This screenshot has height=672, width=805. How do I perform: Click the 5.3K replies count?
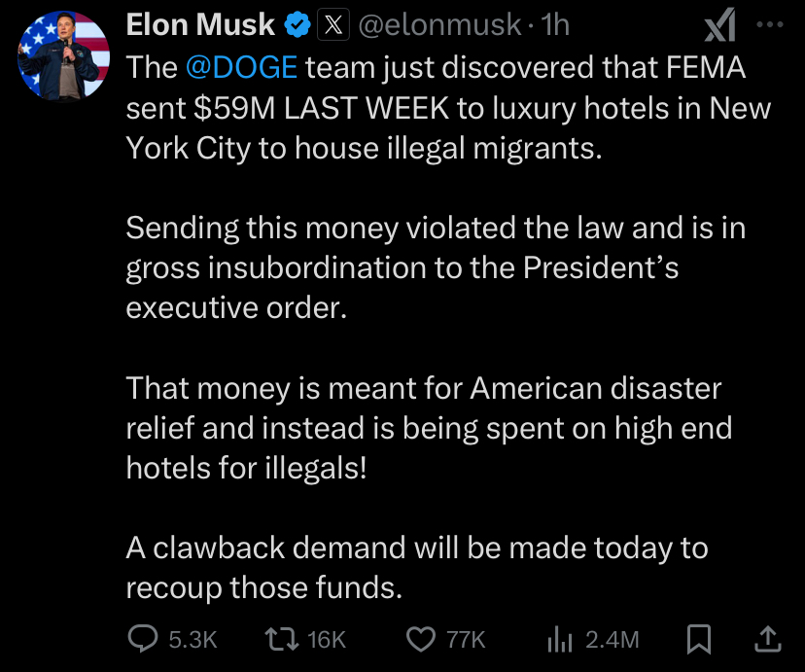click(193, 640)
